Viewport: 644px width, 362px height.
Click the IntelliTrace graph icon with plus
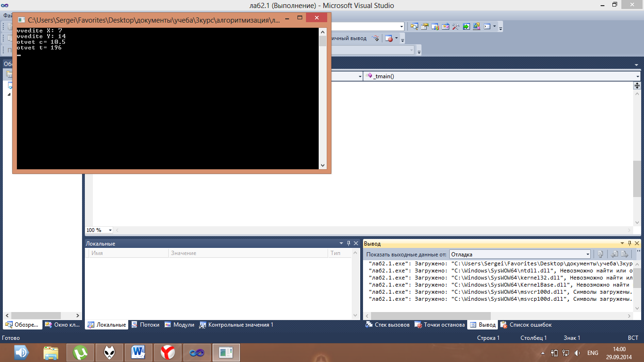point(375,38)
